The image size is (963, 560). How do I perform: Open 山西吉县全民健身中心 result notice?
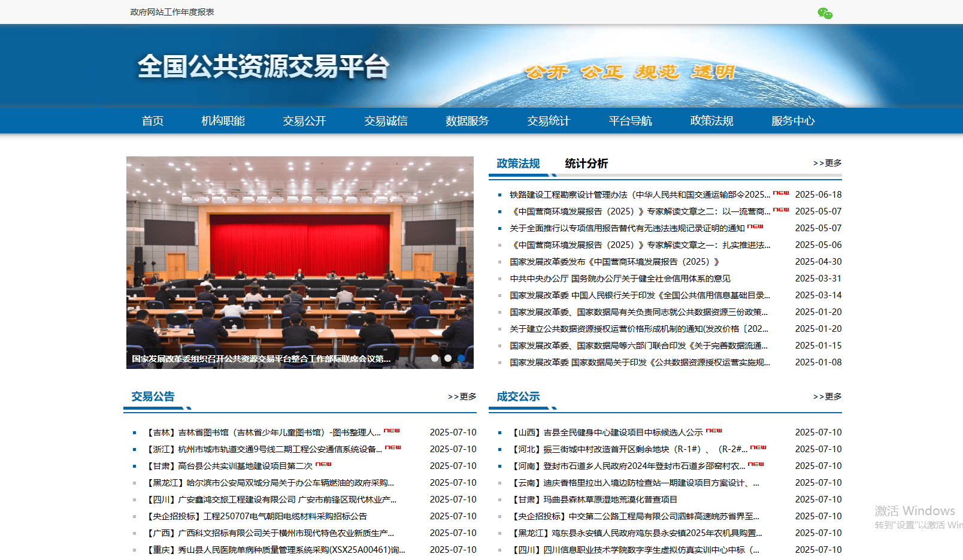tap(606, 432)
